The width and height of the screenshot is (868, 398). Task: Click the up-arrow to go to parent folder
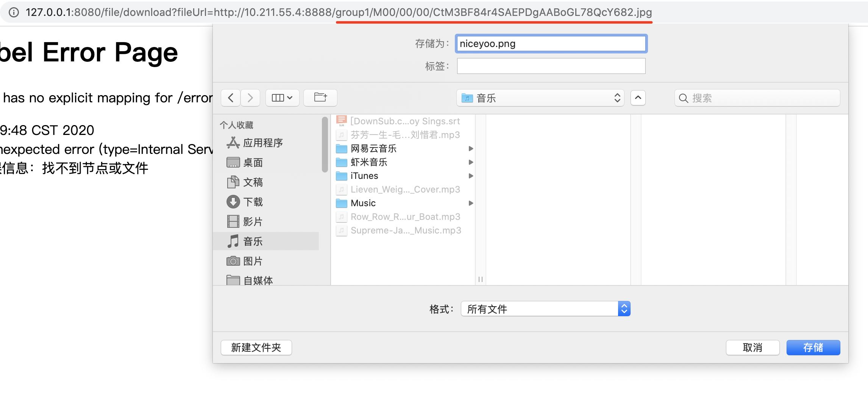(x=638, y=98)
